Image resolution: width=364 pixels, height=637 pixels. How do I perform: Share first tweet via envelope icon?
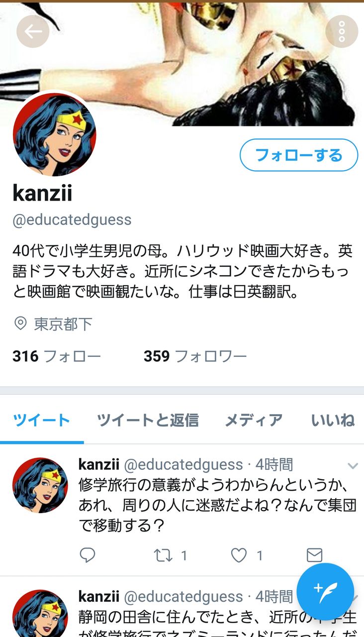pyautogui.click(x=314, y=555)
